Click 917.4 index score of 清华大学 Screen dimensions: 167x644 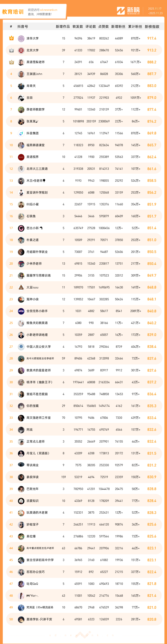[x=152, y=39]
